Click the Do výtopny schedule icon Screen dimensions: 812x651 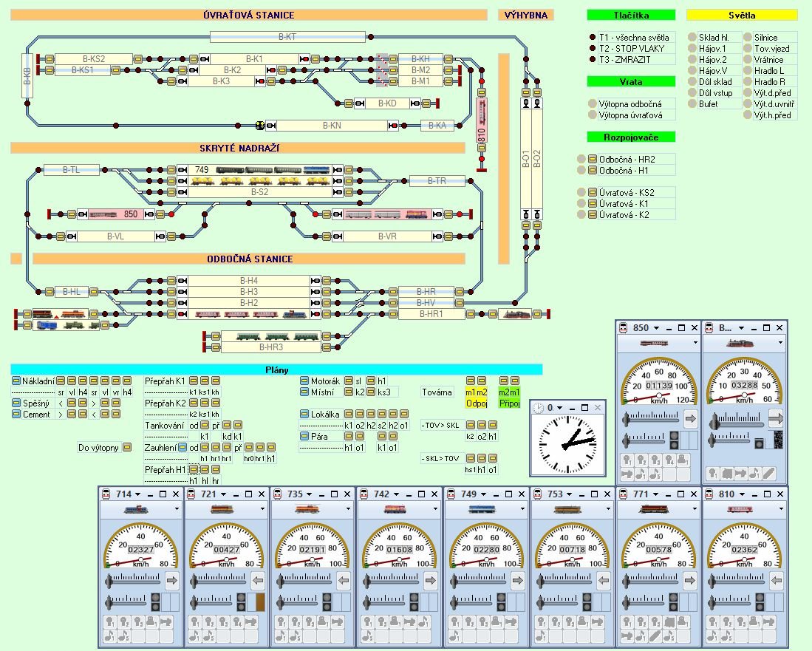coord(127,447)
